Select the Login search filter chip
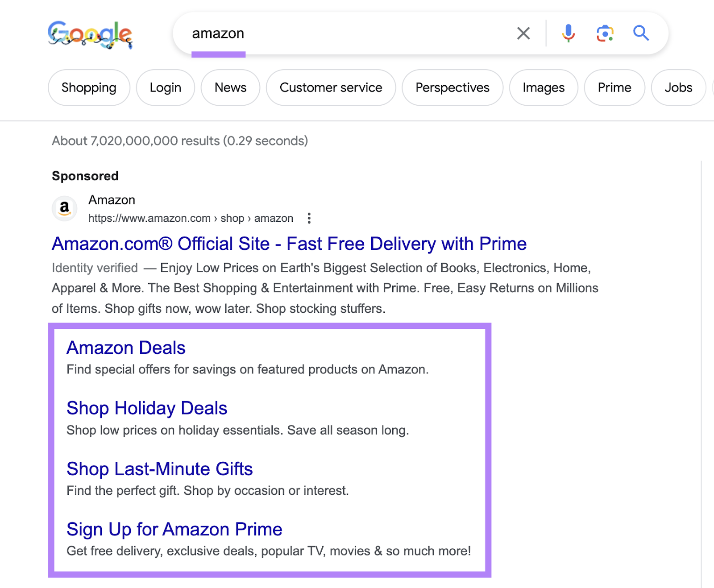Screen dimensions: 714x588 166,87
